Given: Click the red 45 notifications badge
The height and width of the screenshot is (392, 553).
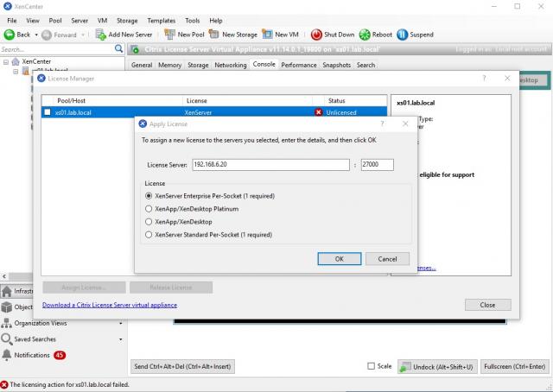Looking at the screenshot, I should (x=60, y=355).
